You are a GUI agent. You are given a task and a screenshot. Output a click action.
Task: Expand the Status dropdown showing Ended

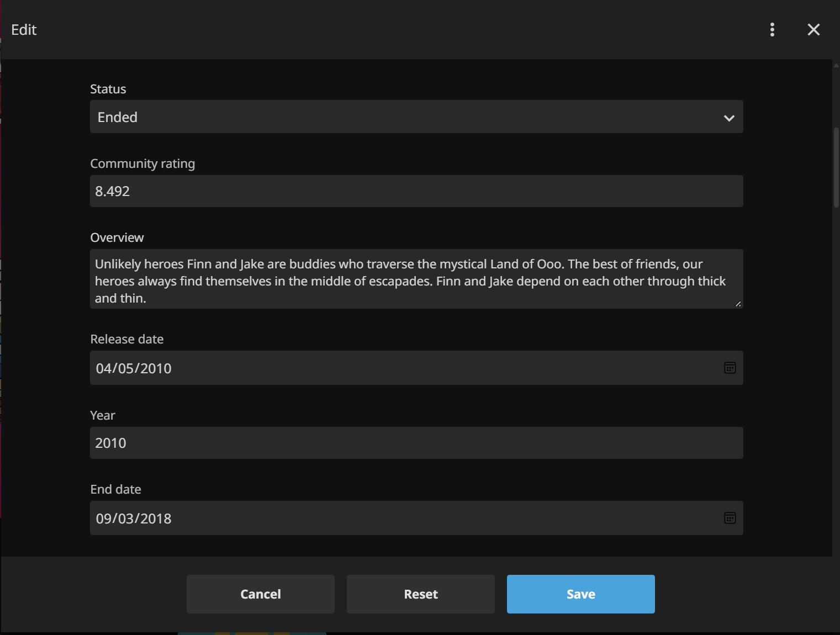pyautogui.click(x=416, y=117)
